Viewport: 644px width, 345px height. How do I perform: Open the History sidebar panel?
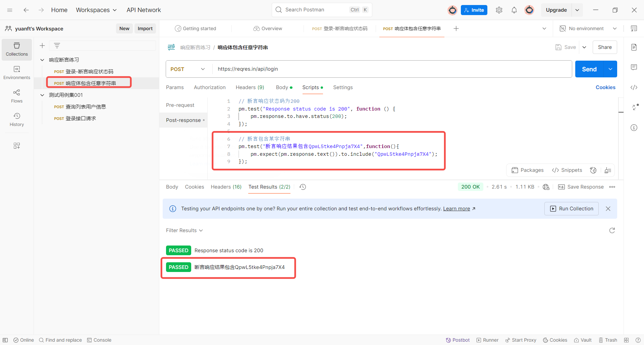pos(17,120)
